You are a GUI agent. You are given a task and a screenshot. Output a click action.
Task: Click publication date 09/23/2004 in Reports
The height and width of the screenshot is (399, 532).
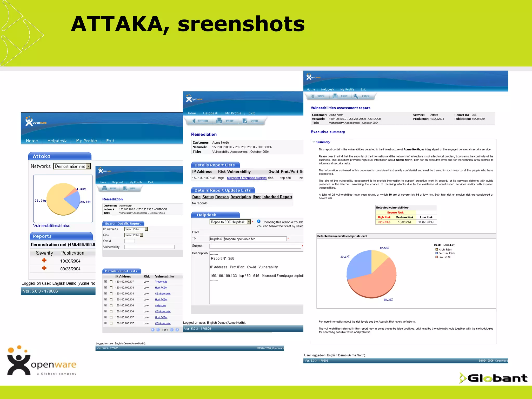70,269
